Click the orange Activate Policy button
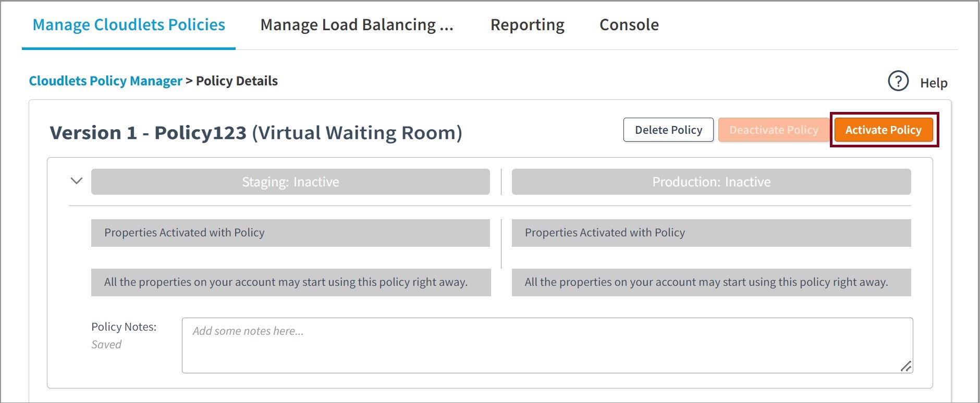The image size is (980, 403). pyautogui.click(x=883, y=130)
